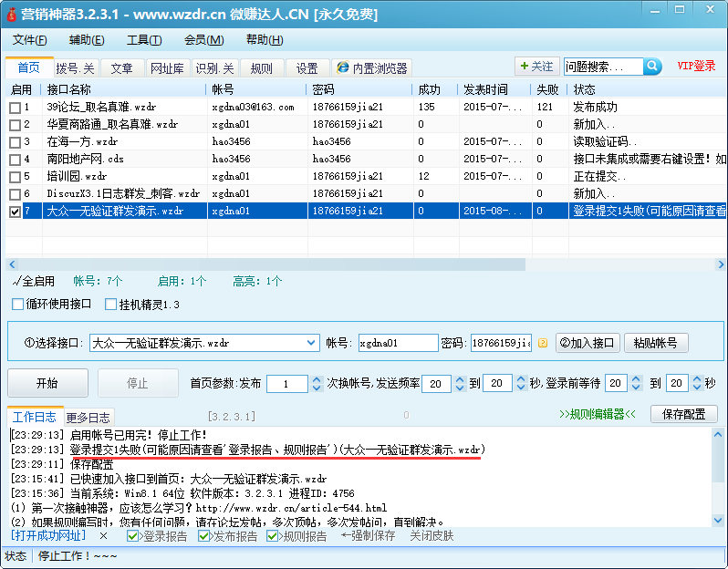
Task: Switch to the 文章 tab
Action: point(121,68)
